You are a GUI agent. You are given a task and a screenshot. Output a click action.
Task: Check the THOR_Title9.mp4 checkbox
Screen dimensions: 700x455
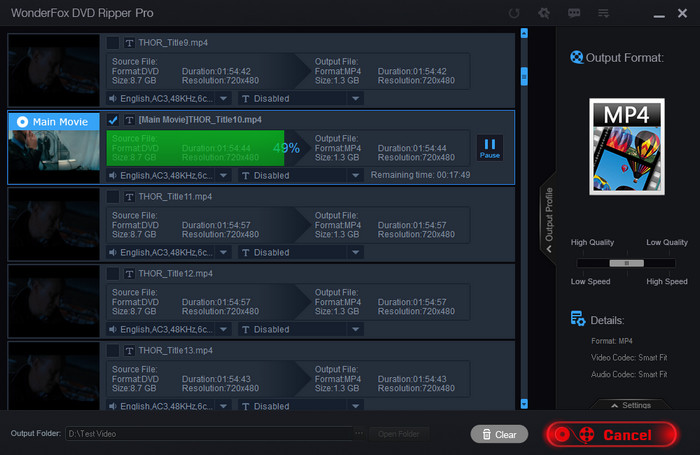coord(112,43)
